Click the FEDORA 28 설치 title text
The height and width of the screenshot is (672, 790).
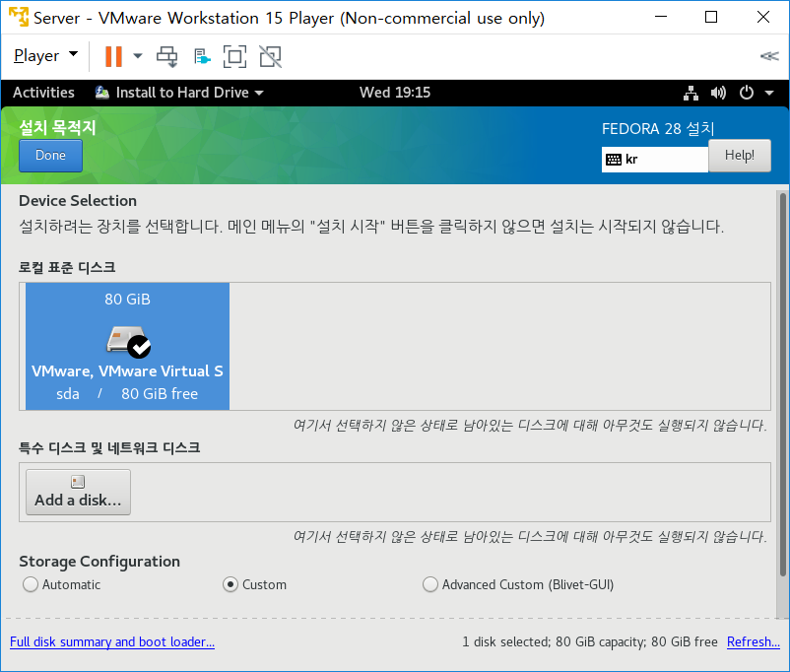658,128
